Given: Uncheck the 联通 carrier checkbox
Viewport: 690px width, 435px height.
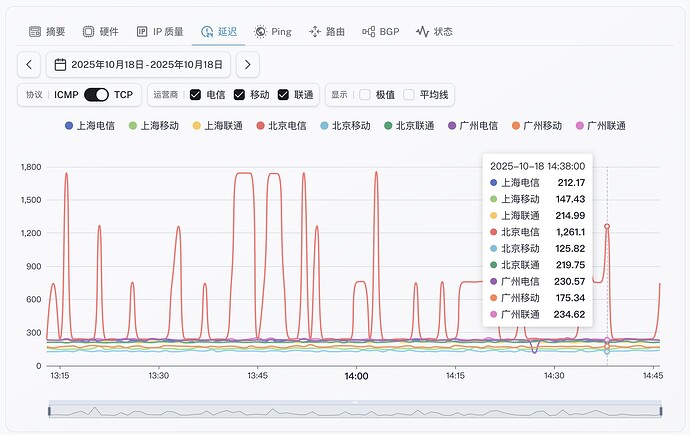Looking at the screenshot, I should (283, 95).
